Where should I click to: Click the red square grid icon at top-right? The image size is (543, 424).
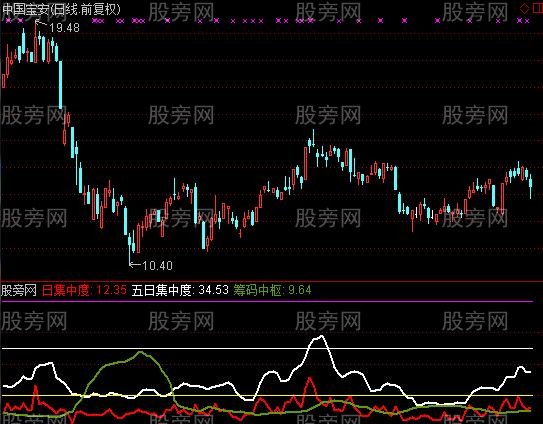pyautogui.click(x=537, y=9)
